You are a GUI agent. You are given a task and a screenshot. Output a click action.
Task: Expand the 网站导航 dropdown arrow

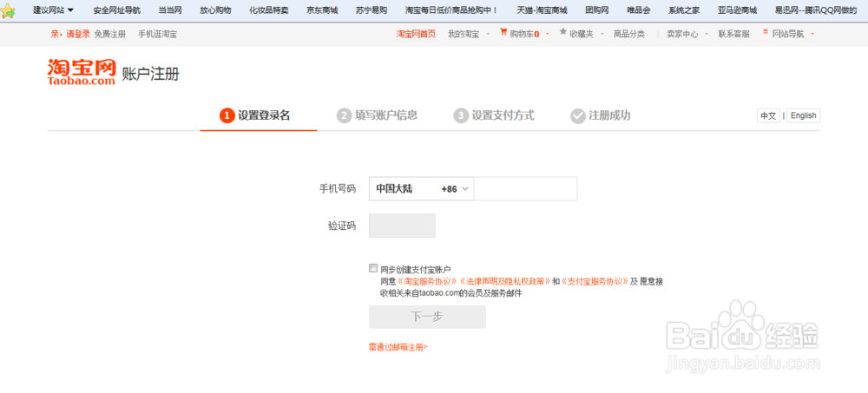[x=812, y=35]
